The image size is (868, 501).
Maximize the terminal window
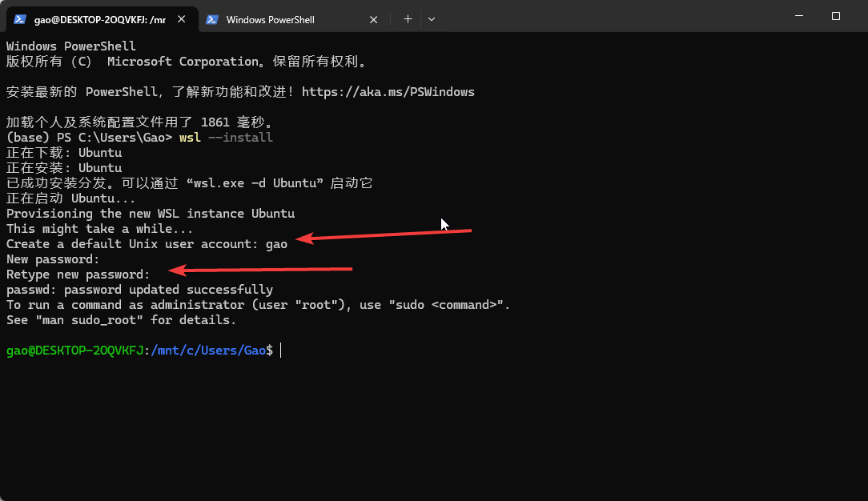(836, 16)
